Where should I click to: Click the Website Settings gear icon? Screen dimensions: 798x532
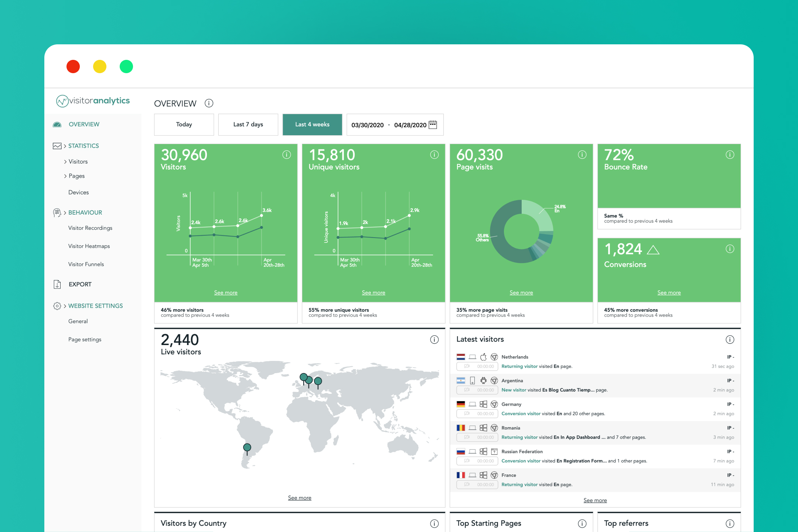(57, 306)
